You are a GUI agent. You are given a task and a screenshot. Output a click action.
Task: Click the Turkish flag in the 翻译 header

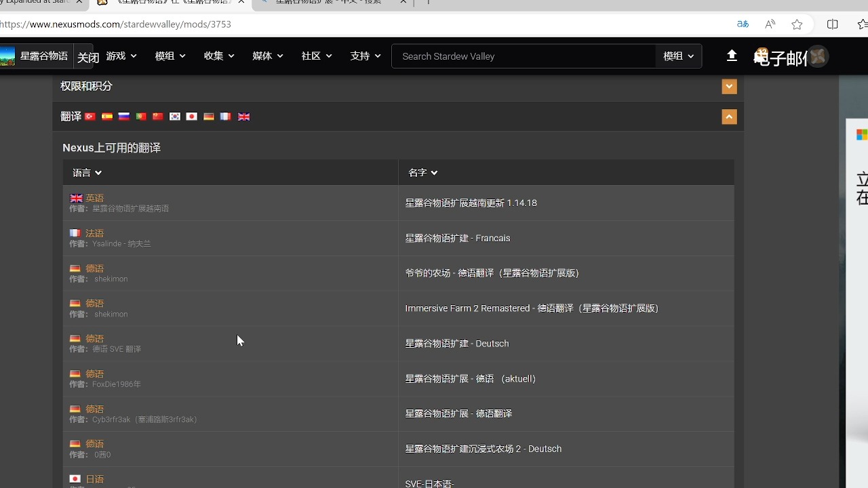(90, 117)
